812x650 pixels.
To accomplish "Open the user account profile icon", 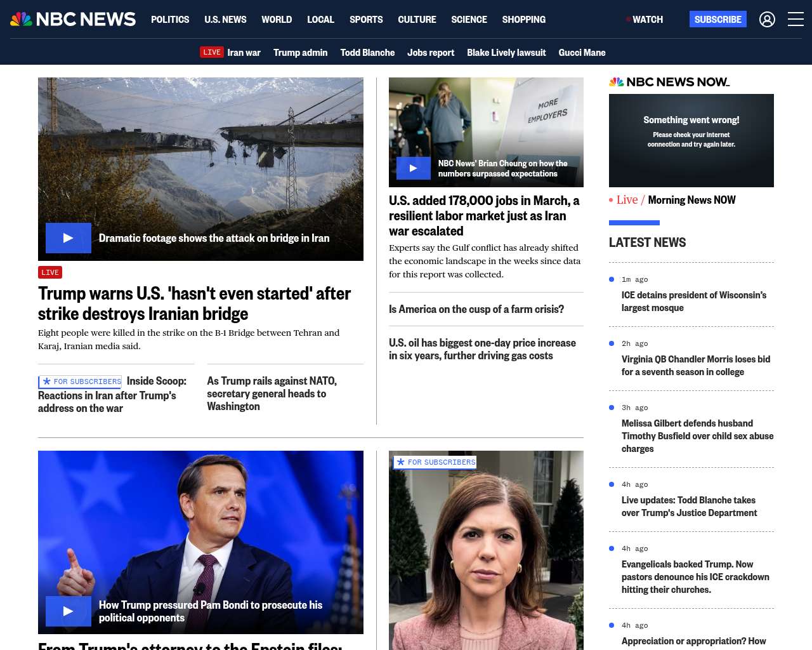I will [x=767, y=19].
